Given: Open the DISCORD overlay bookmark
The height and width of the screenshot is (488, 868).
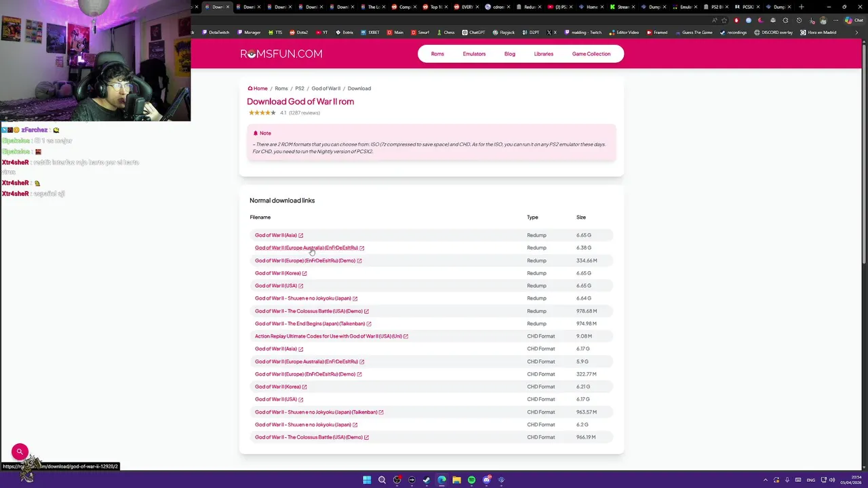Looking at the screenshot, I should click(774, 33).
